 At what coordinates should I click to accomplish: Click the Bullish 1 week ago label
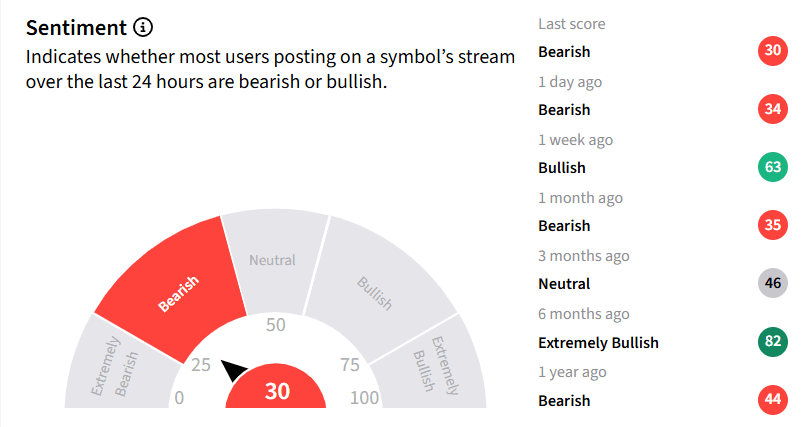562,168
